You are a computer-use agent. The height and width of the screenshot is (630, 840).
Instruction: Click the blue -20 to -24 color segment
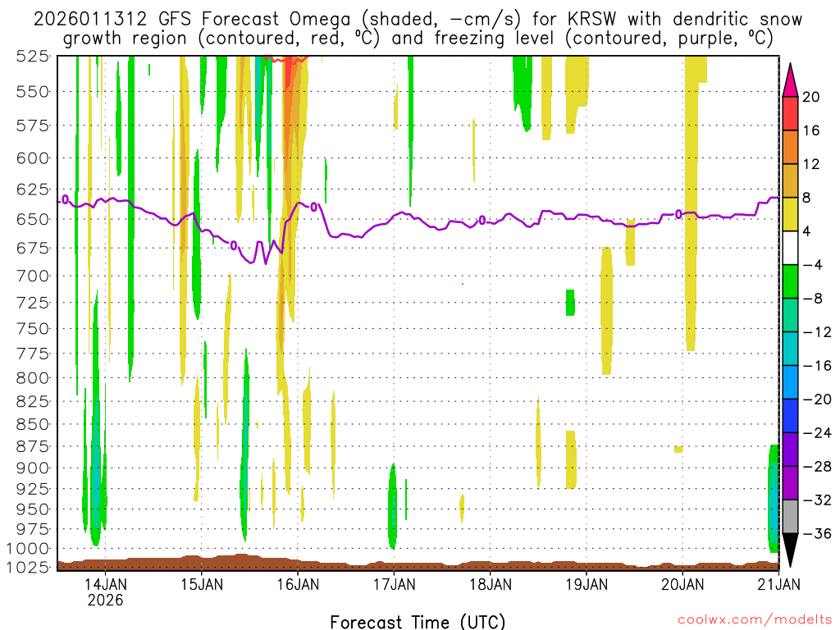click(x=790, y=416)
